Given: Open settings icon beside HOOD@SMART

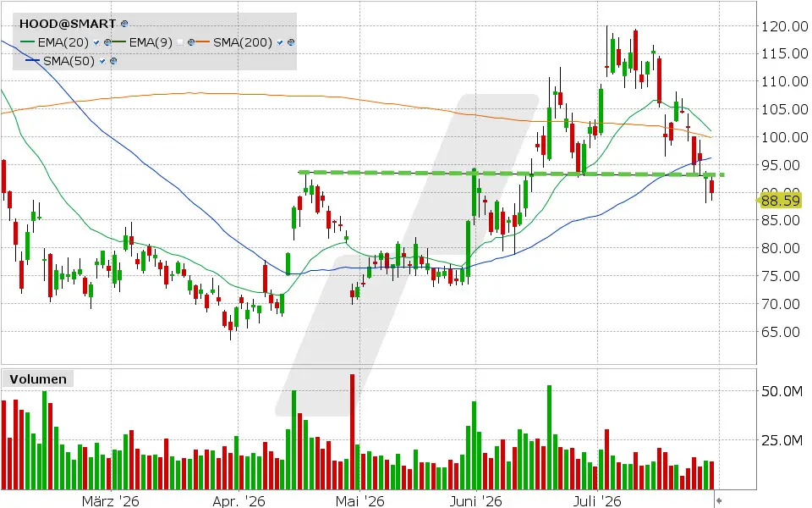Looking at the screenshot, I should click(x=124, y=24).
